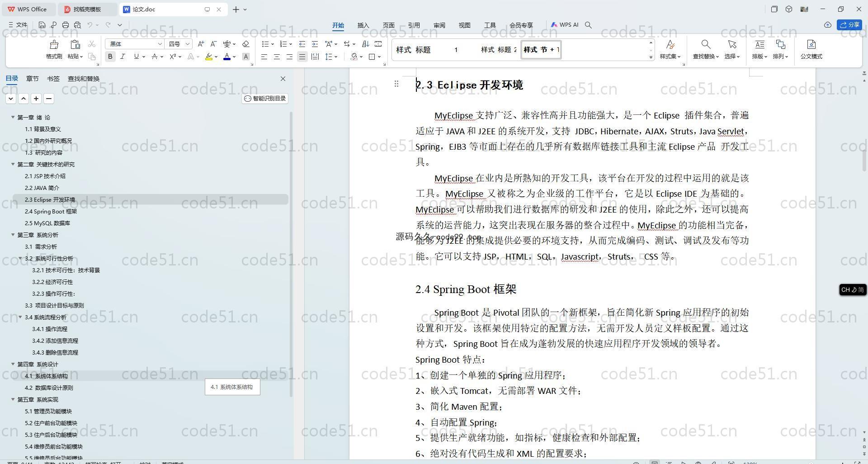Viewport: 868px width, 464px height.
Task: Open the quick access toolbar customize dropdown
Action: [x=120, y=25]
